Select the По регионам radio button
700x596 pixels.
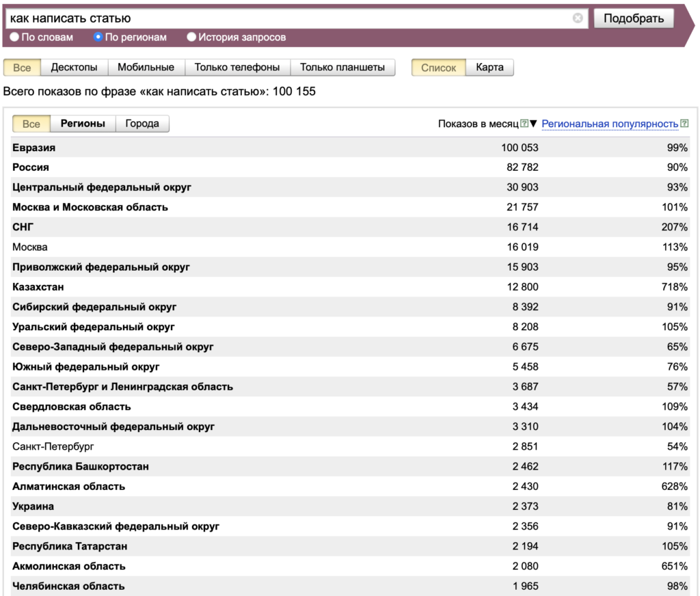pos(98,37)
